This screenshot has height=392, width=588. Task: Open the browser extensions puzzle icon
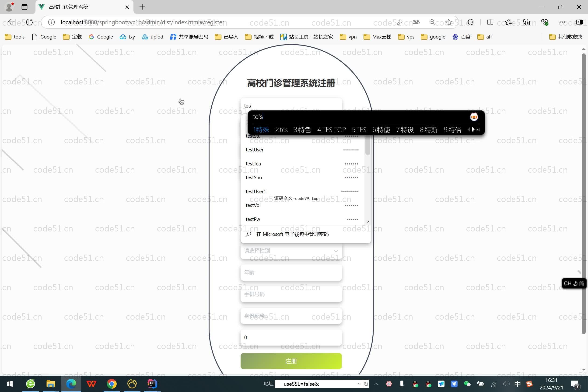[x=470, y=22]
